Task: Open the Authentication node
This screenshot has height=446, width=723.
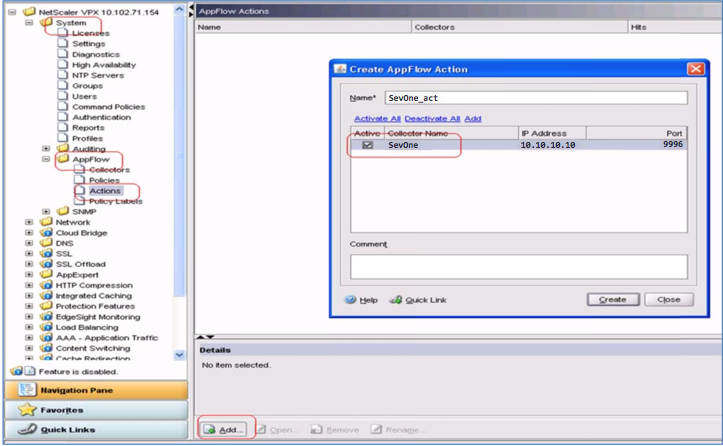Action: 101,117
